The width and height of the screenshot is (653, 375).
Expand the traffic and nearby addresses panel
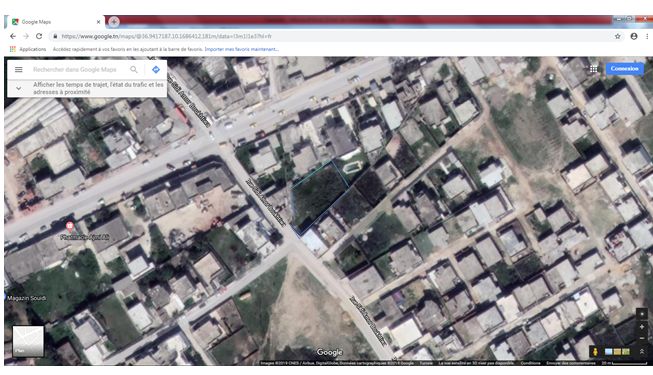pyautogui.click(x=87, y=88)
